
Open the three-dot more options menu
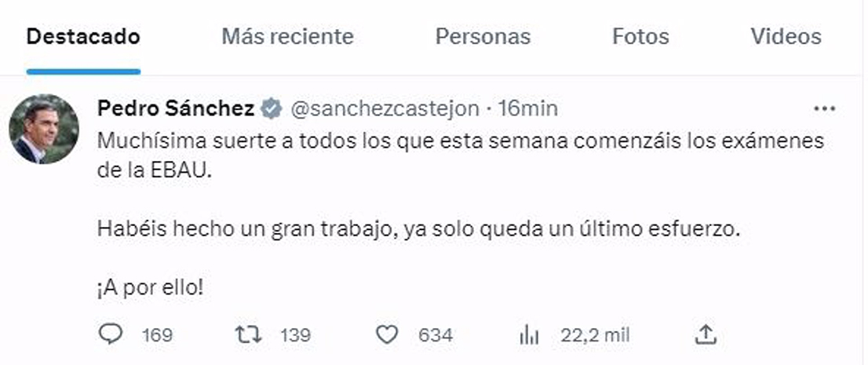(x=824, y=109)
